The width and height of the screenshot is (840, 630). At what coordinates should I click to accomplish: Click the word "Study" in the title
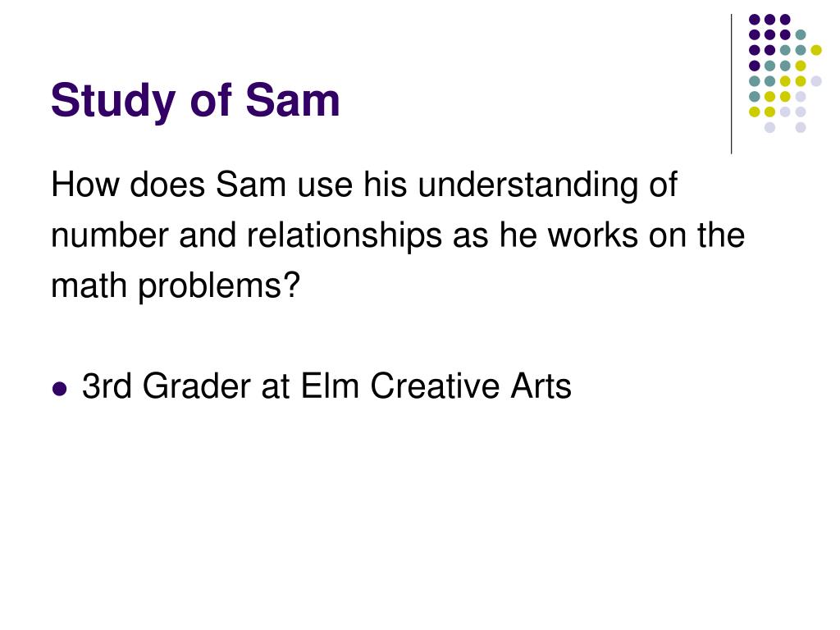(113, 102)
